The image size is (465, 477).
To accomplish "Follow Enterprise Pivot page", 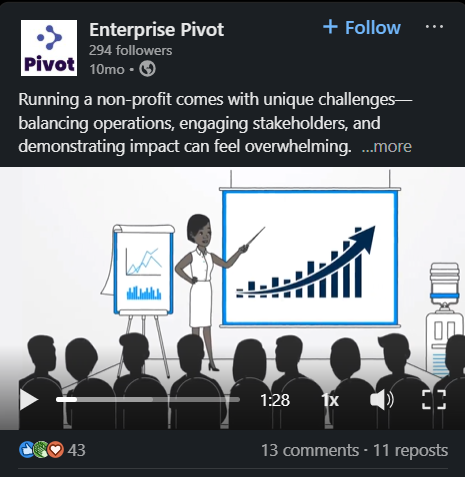I will pyautogui.click(x=362, y=27).
